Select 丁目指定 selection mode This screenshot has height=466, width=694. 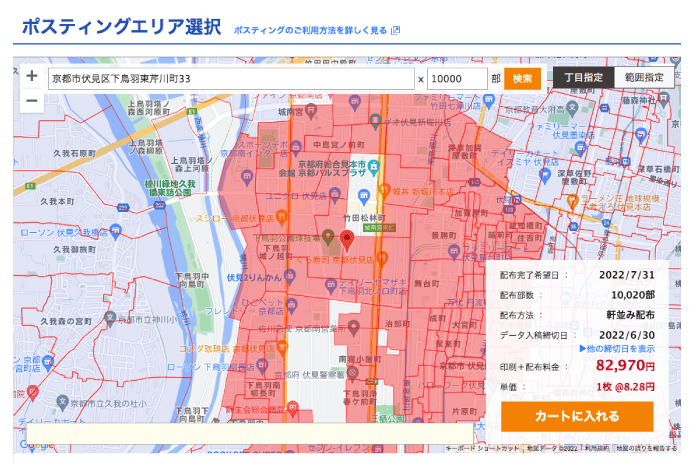click(583, 77)
